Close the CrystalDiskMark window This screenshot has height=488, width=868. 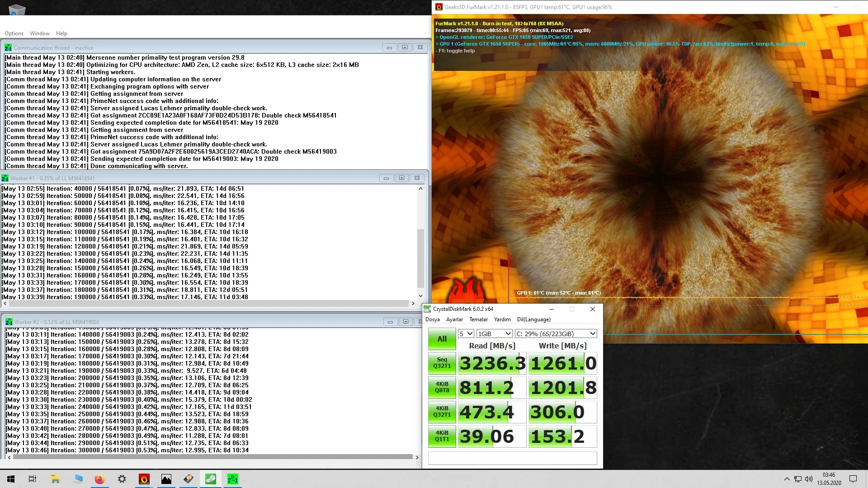coord(592,309)
